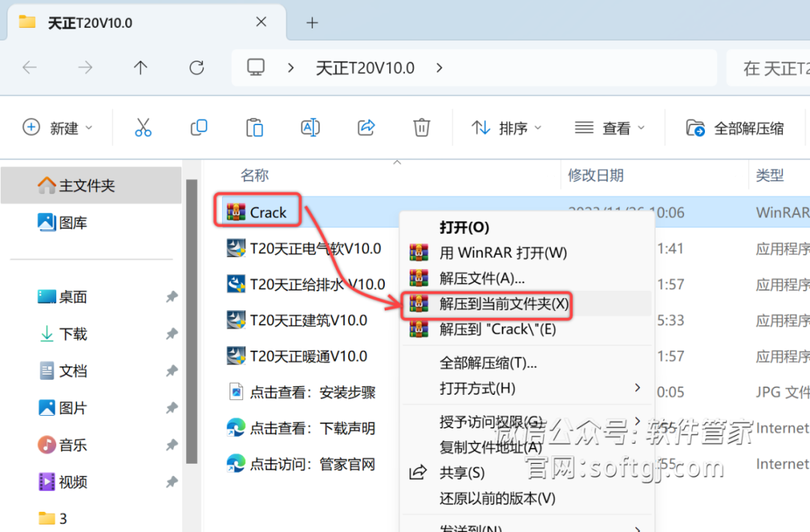The width and height of the screenshot is (810, 532).
Task: Click the Refresh icon in the navigation bar
Action: (196, 67)
